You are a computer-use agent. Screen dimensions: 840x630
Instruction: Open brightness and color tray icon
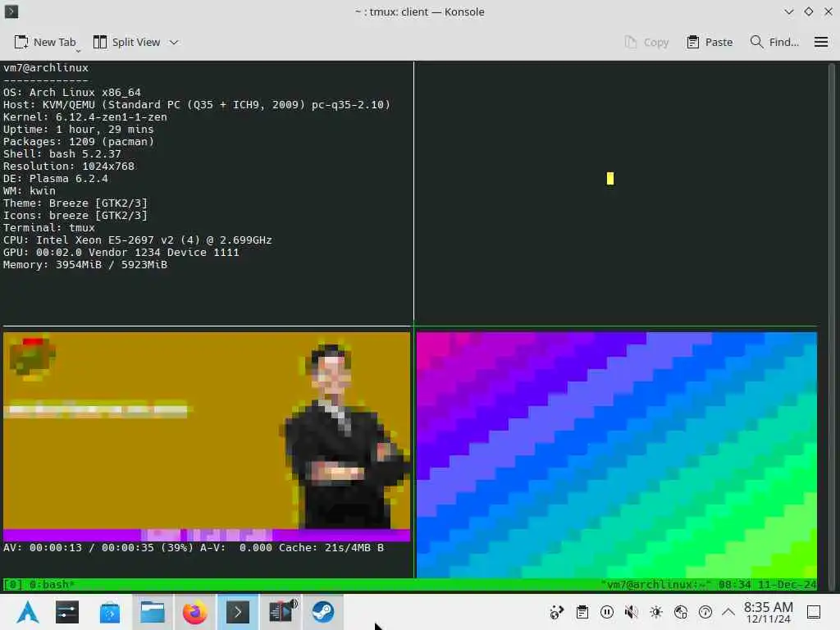coord(656,612)
